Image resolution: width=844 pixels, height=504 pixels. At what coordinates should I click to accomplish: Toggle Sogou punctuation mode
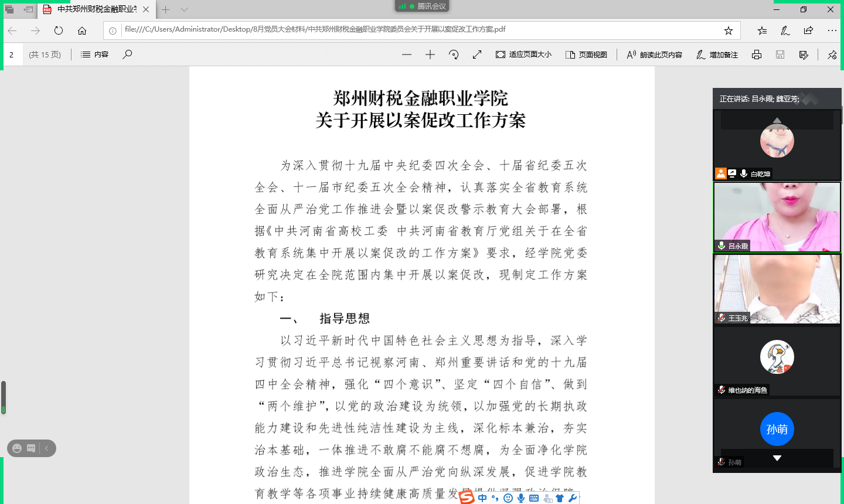495,498
